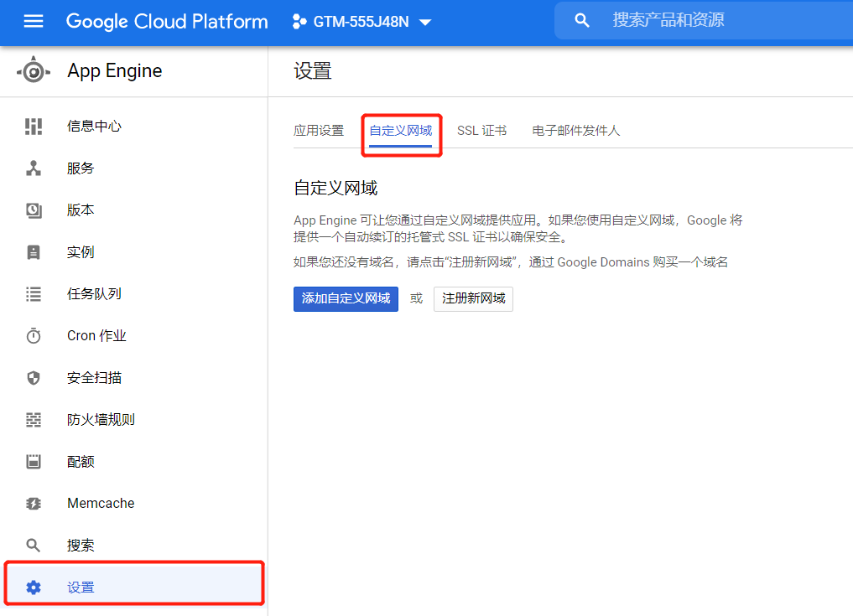The height and width of the screenshot is (616, 853).
Task: Click the project hexagon icon beside GTM-555J48N
Action: tap(299, 21)
